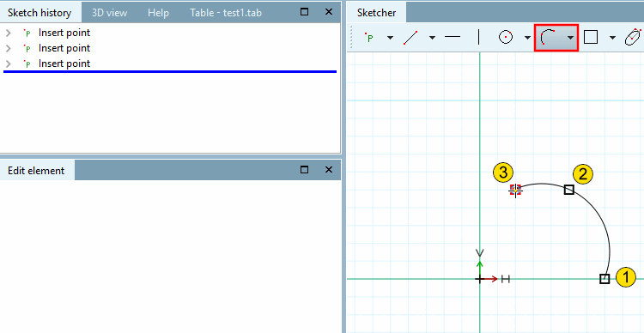Expand the first Insert point history entry
Viewport: 644px width, 333px height.
coord(9,33)
